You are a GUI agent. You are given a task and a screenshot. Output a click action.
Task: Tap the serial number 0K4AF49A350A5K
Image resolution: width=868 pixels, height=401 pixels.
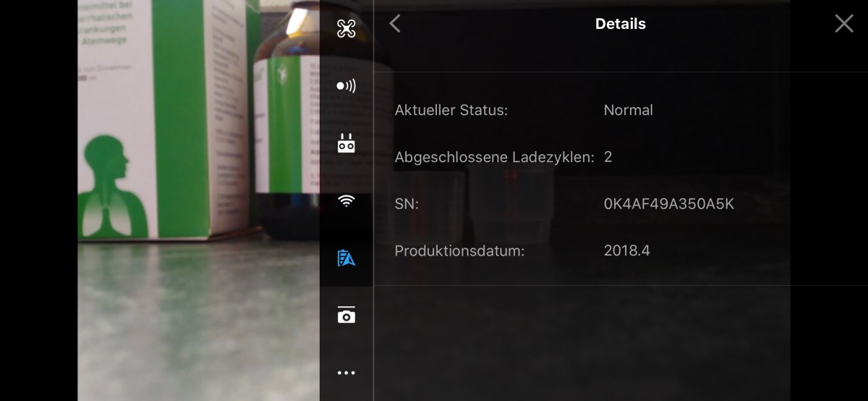[x=668, y=204]
